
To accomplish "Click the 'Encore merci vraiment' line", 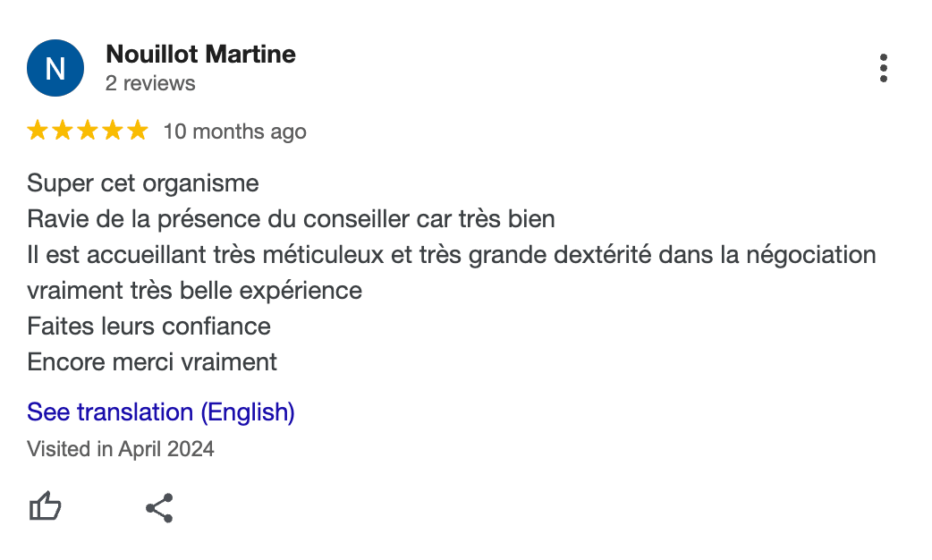I will click(152, 362).
